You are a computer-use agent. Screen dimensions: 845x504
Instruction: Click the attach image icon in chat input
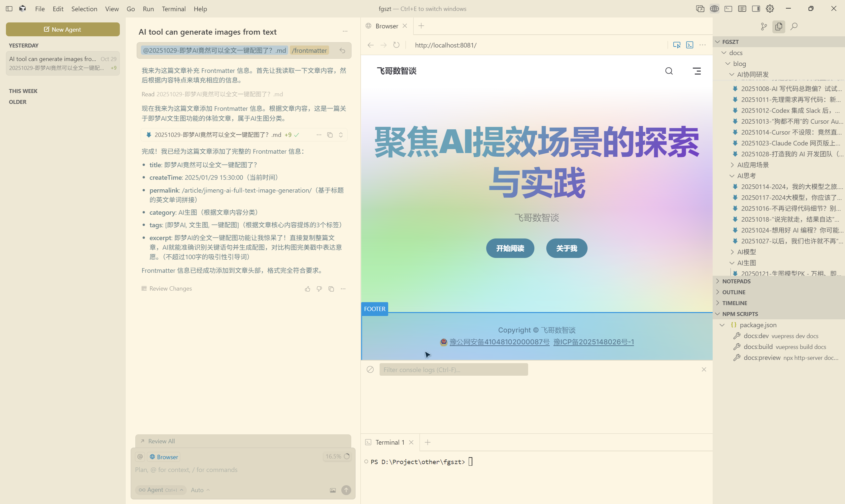333,490
